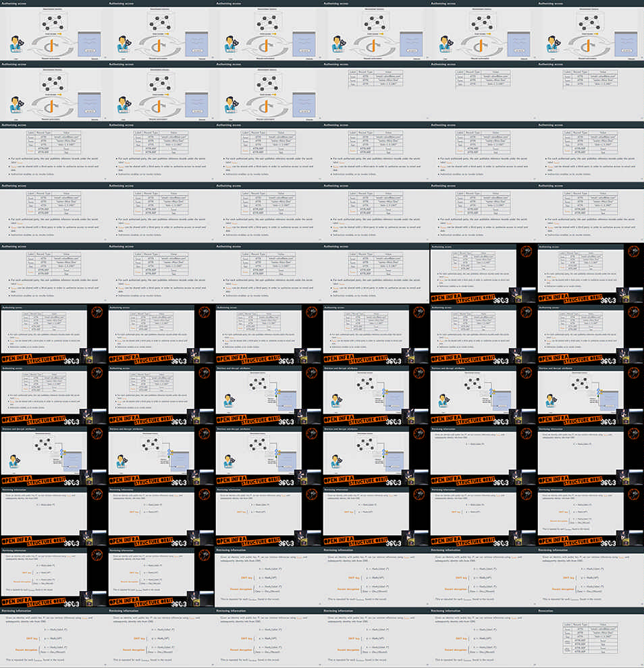Select the last frame with the 36C3 overlay
This screenshot has width=644, height=668.
point(161,577)
